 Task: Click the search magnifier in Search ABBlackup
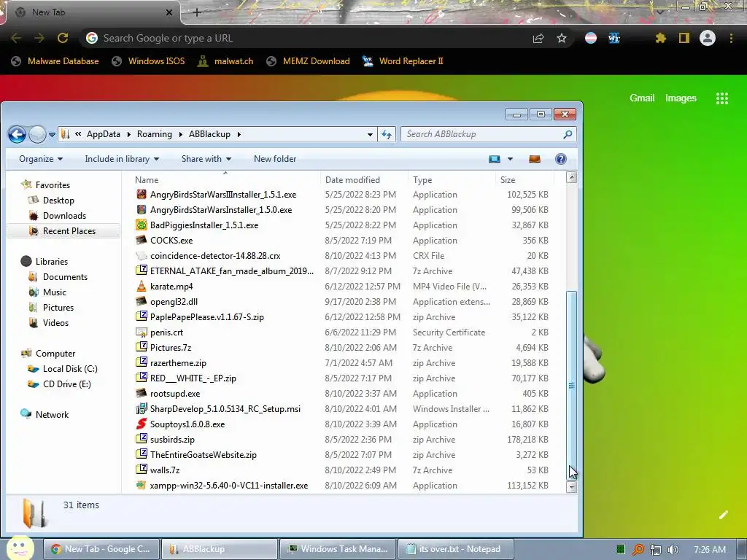(x=568, y=134)
